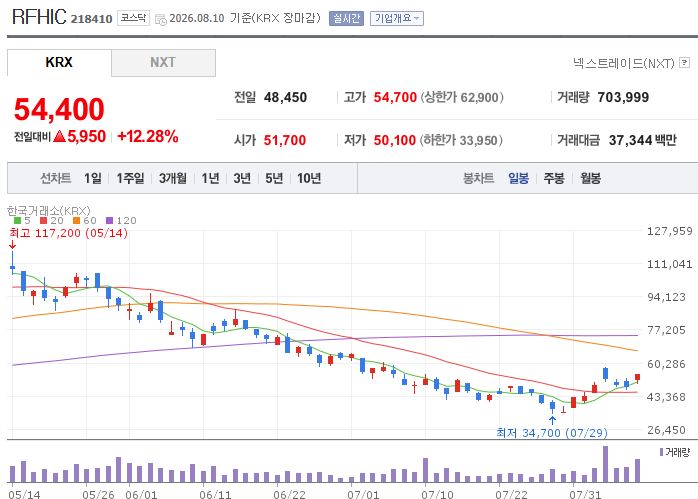Screen dimensions: 698x499
Task: Click the 43,368 y-axis label
Action: click(x=666, y=397)
